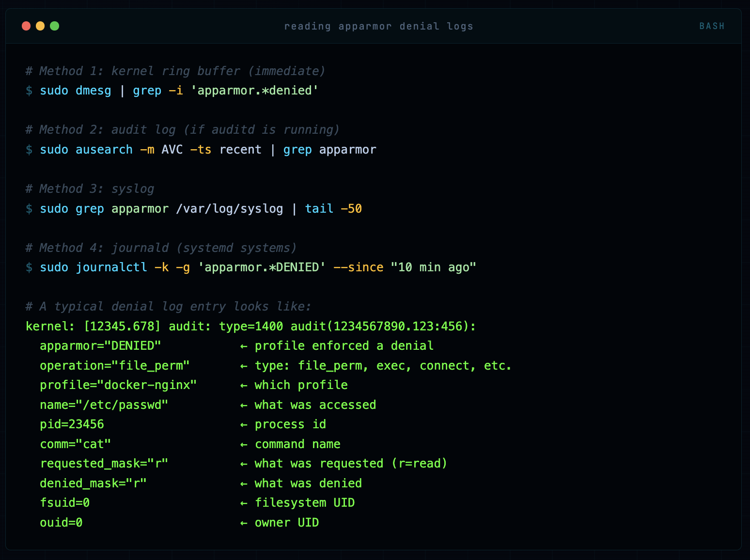Click the apparmor="DENIED" log field

coord(100,346)
